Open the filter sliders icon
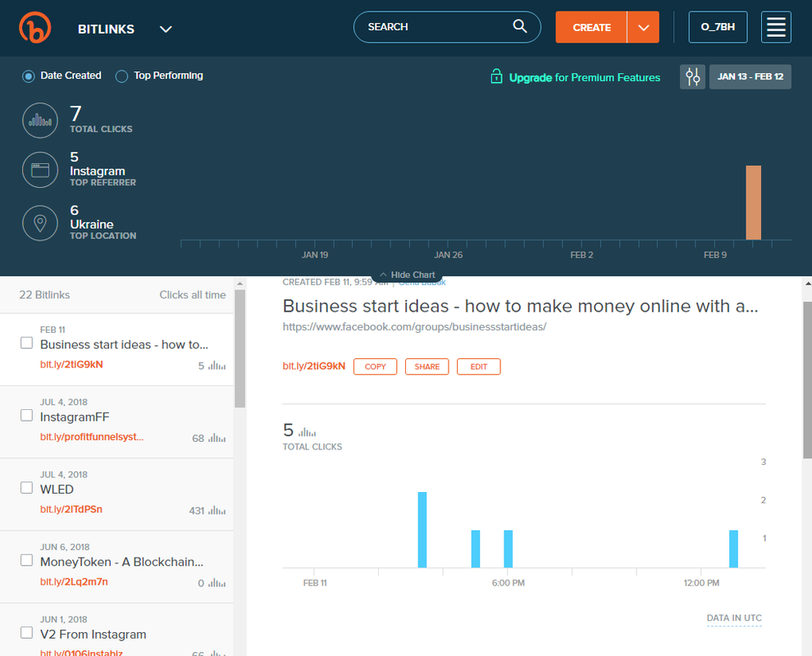The height and width of the screenshot is (656, 812). tap(692, 76)
